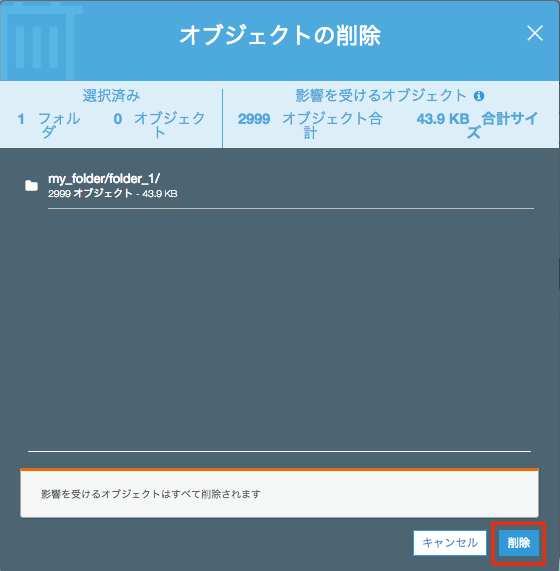
Task: Confirm deletion with the 削除 button
Action: [518, 543]
